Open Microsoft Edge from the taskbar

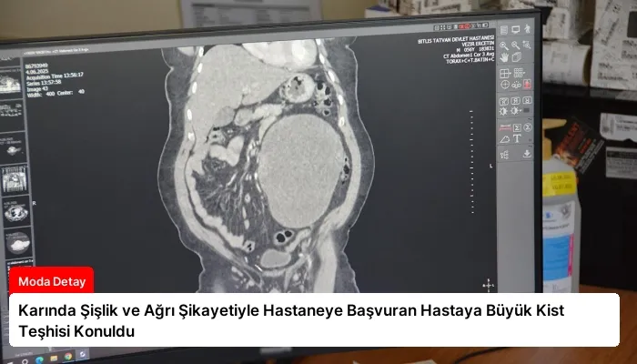coord(39,360)
